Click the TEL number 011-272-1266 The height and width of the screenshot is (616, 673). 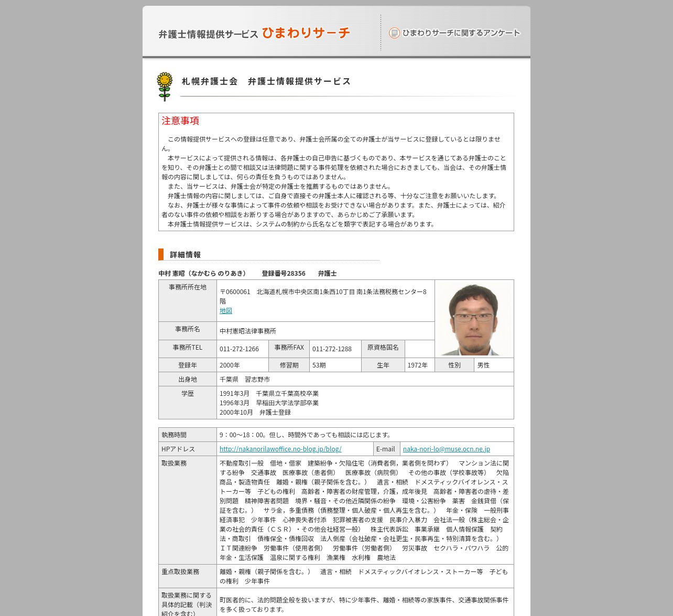(x=239, y=349)
